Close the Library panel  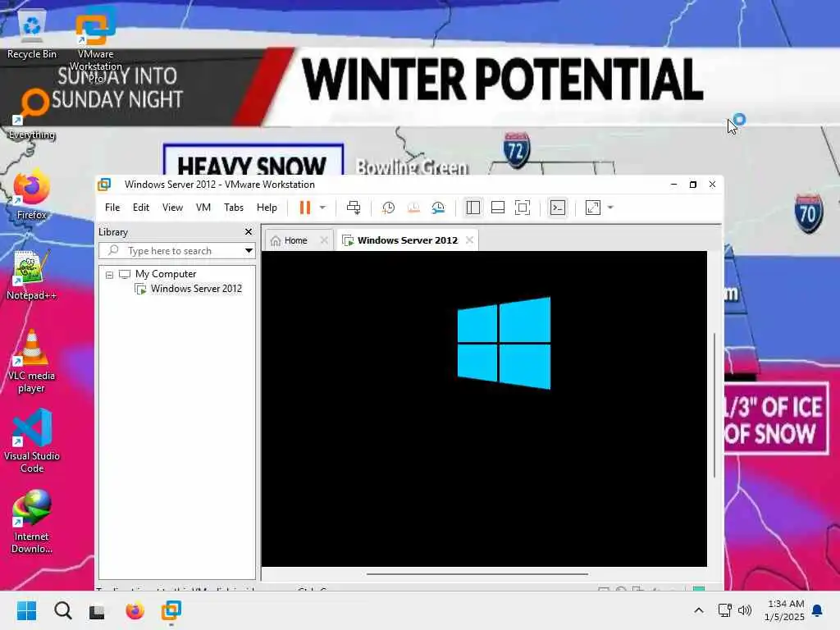(x=248, y=231)
